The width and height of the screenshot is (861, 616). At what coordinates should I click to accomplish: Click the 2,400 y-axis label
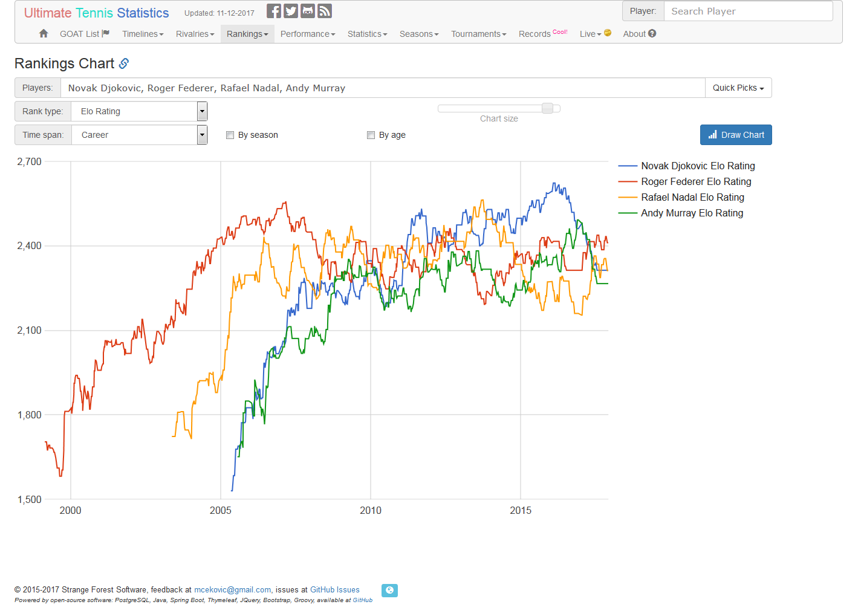coord(30,246)
